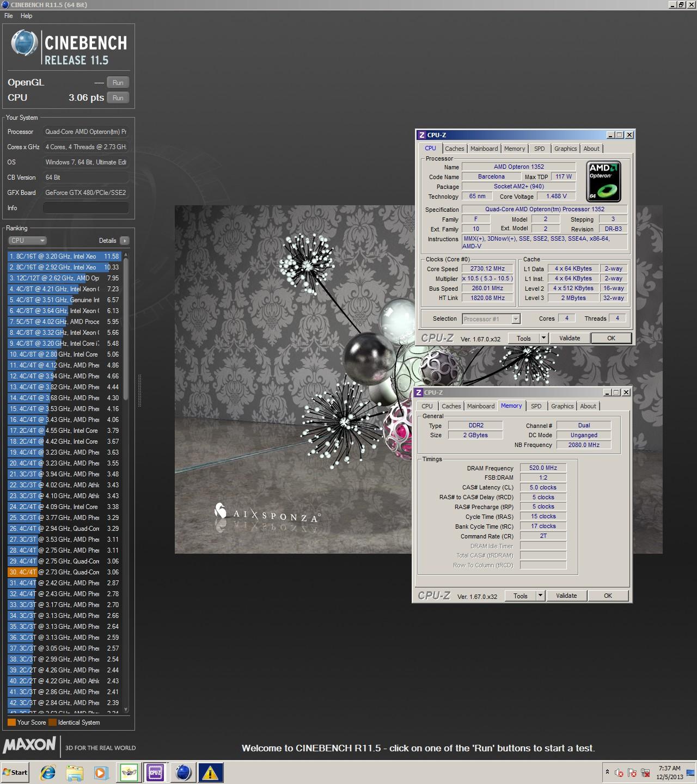Click OK in lower CPU-Z window
This screenshot has width=697, height=784.
[x=608, y=596]
